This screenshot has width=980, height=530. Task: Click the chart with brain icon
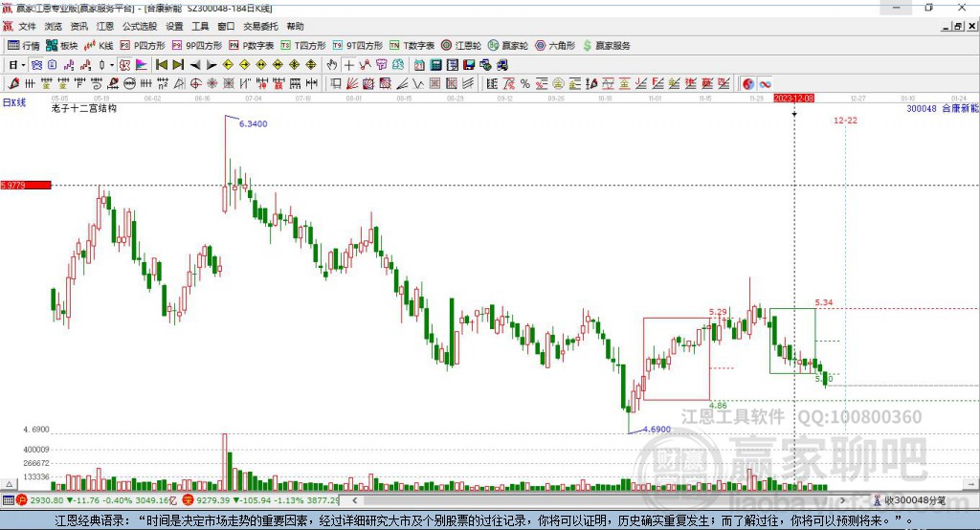pos(398,65)
